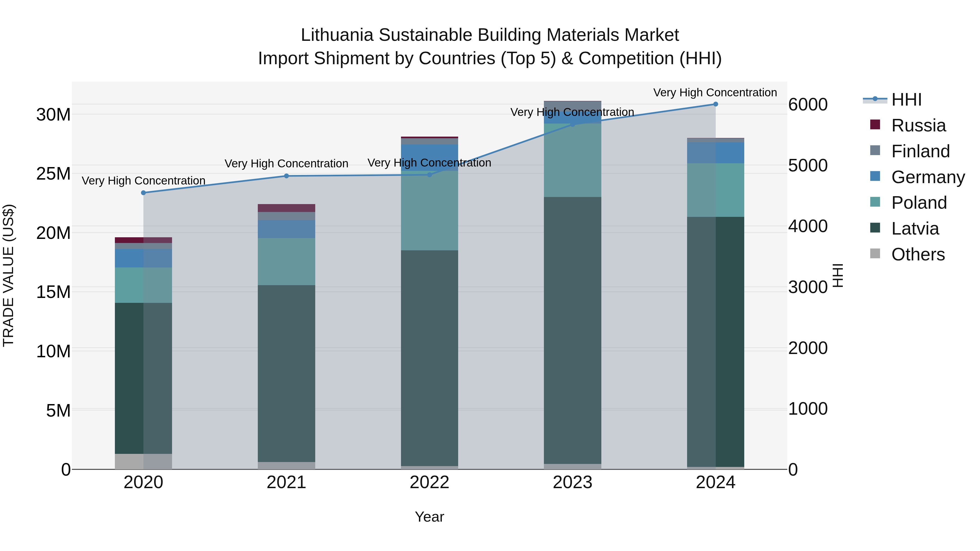Image resolution: width=980 pixels, height=551 pixels.
Task: Click the 6000 HHI axis tick label
Action: [808, 104]
